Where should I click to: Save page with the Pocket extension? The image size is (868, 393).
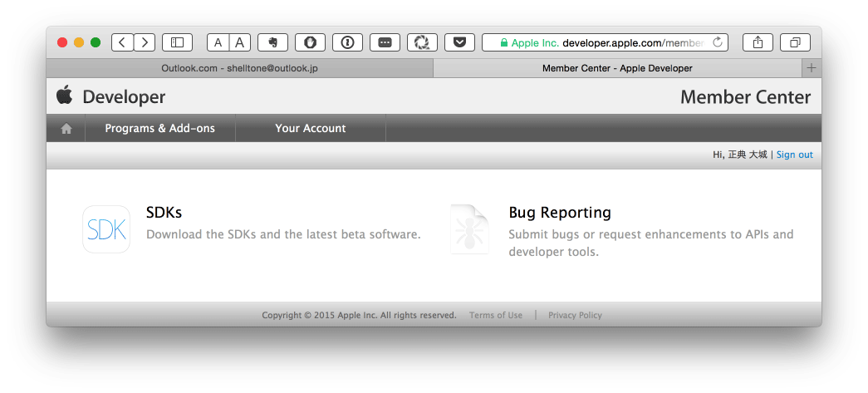[x=459, y=42]
